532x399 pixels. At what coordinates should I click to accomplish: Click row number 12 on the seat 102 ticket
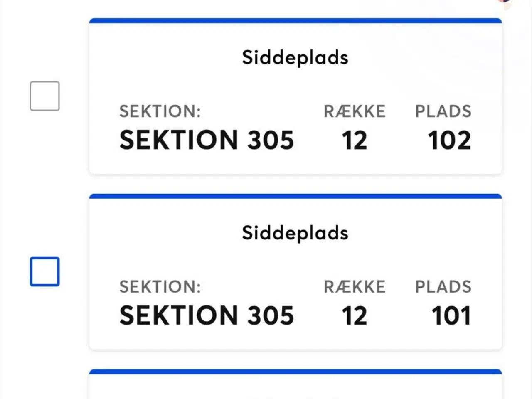(355, 140)
